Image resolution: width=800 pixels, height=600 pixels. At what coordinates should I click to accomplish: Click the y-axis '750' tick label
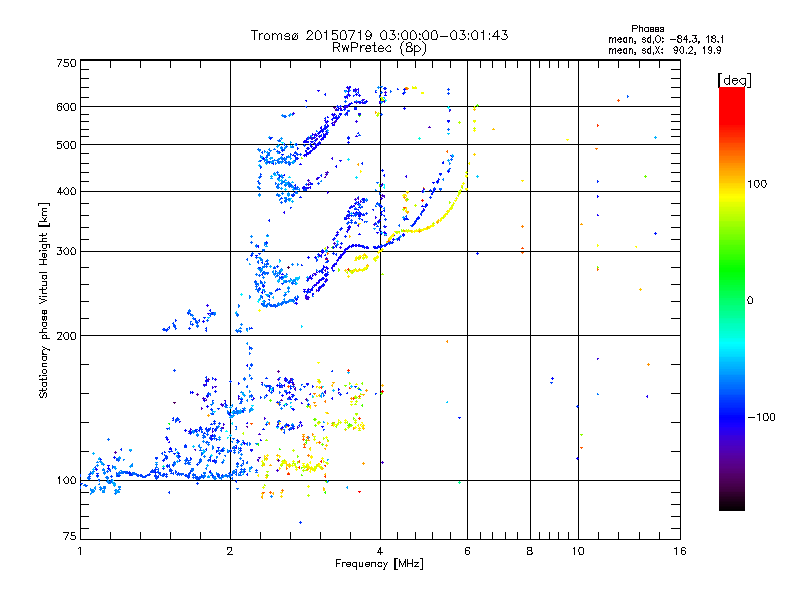pyautogui.click(x=66, y=63)
